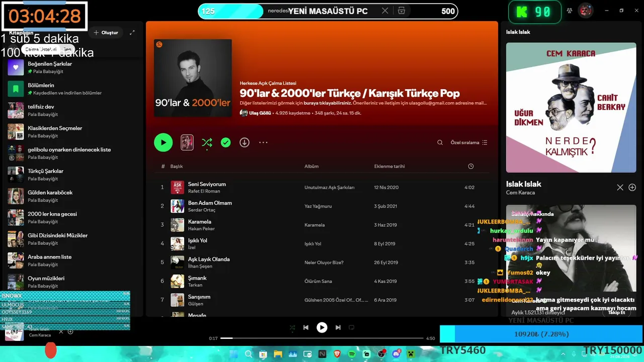The width and height of the screenshot is (644, 362).
Task: Open the album Neler Oluyor Bize?
Action: coord(324,262)
